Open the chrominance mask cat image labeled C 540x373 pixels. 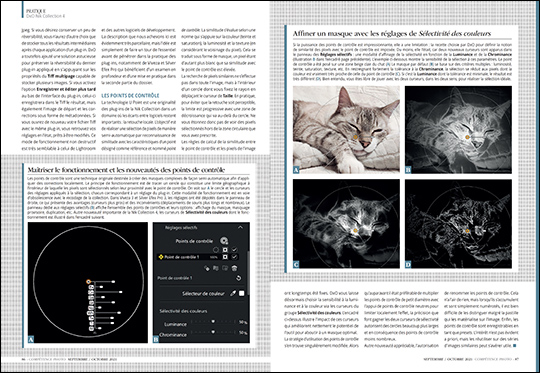click(346, 224)
